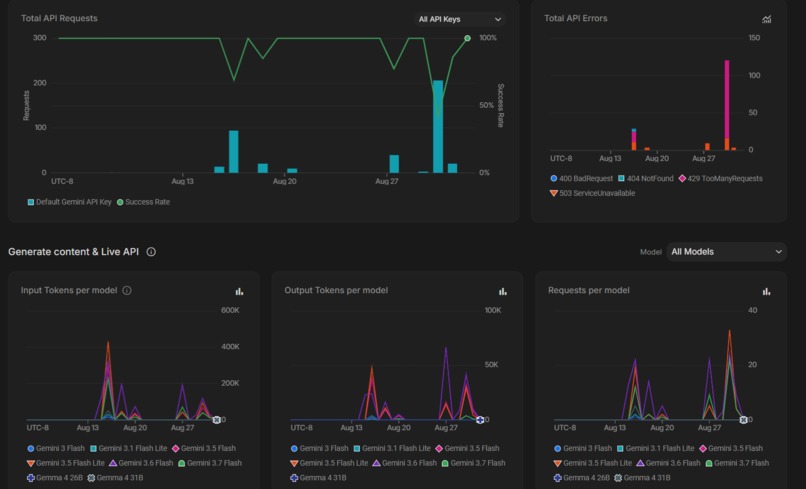
Task: Click the Generate content & Live API heading
Action: pos(74,251)
